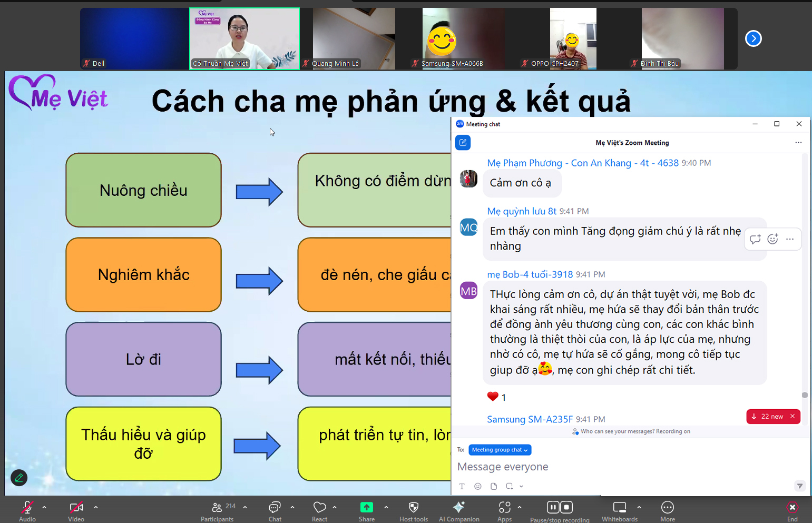The width and height of the screenshot is (812, 523).
Task: Open emoji picker in chat composer
Action: pyautogui.click(x=478, y=486)
